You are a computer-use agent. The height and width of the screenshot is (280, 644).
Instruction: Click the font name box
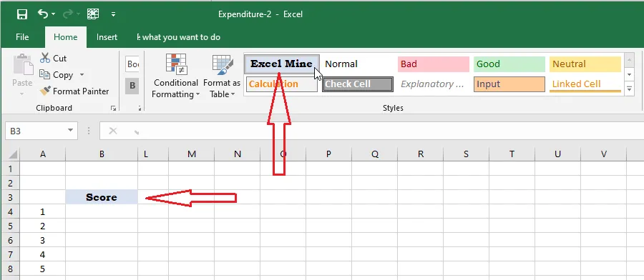click(x=132, y=64)
